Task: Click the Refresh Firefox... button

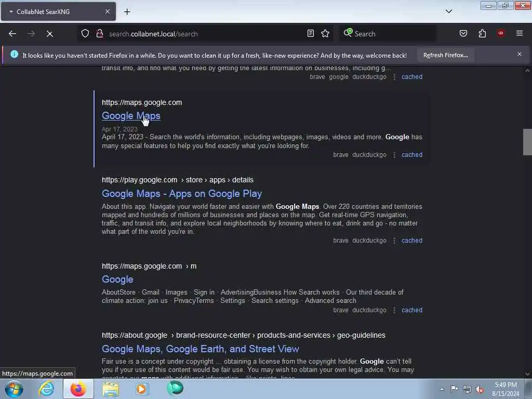Action: [x=445, y=55]
